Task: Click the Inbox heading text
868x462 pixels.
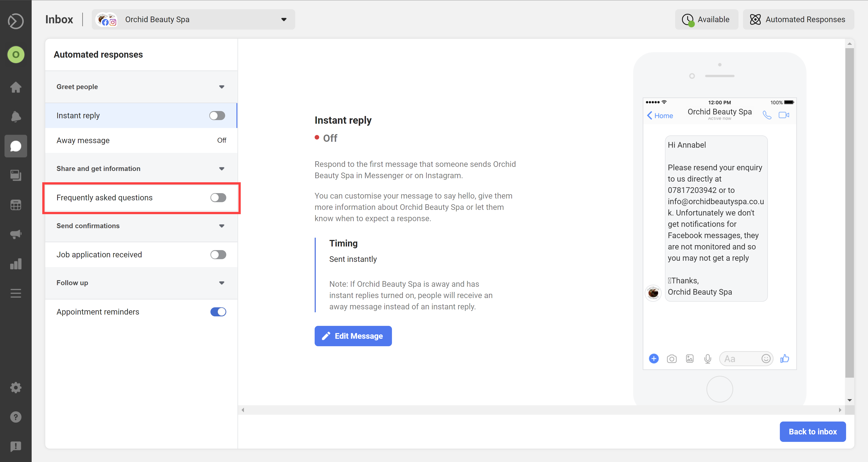Action: tap(59, 19)
